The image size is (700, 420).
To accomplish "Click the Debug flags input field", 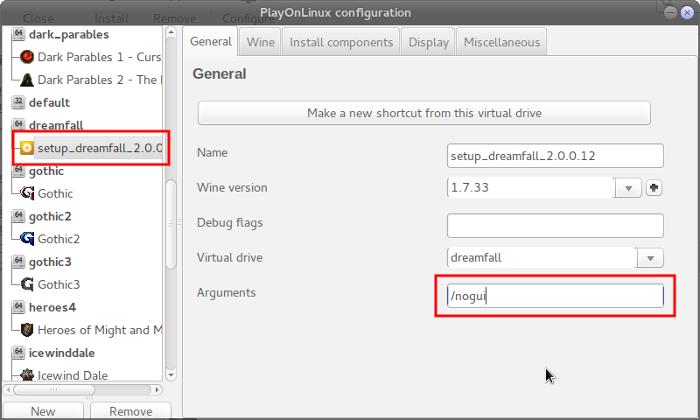I will tap(555, 225).
